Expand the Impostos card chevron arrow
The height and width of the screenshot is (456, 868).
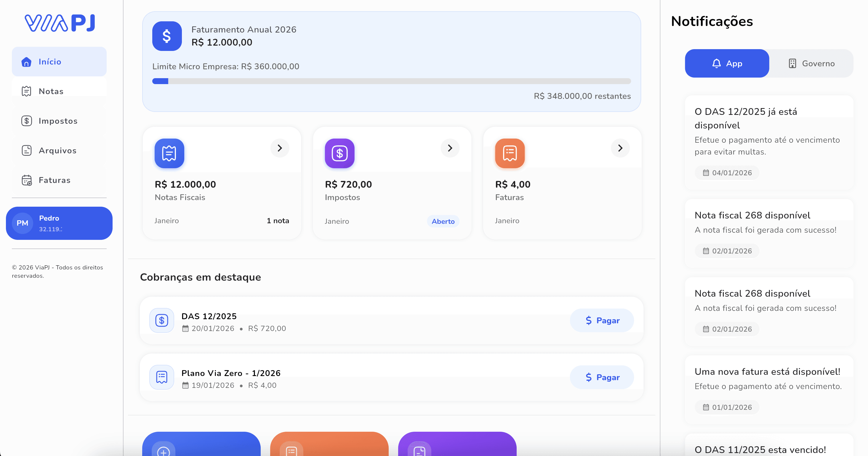click(x=450, y=148)
